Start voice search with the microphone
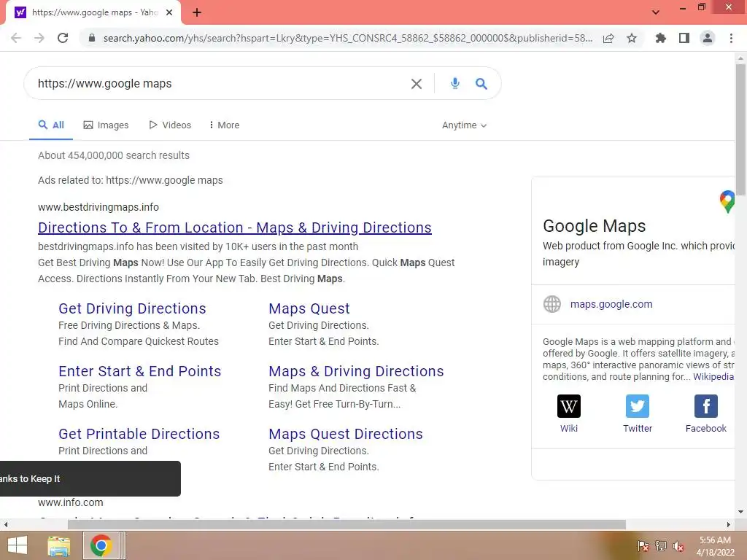This screenshot has width=747, height=560. [455, 83]
